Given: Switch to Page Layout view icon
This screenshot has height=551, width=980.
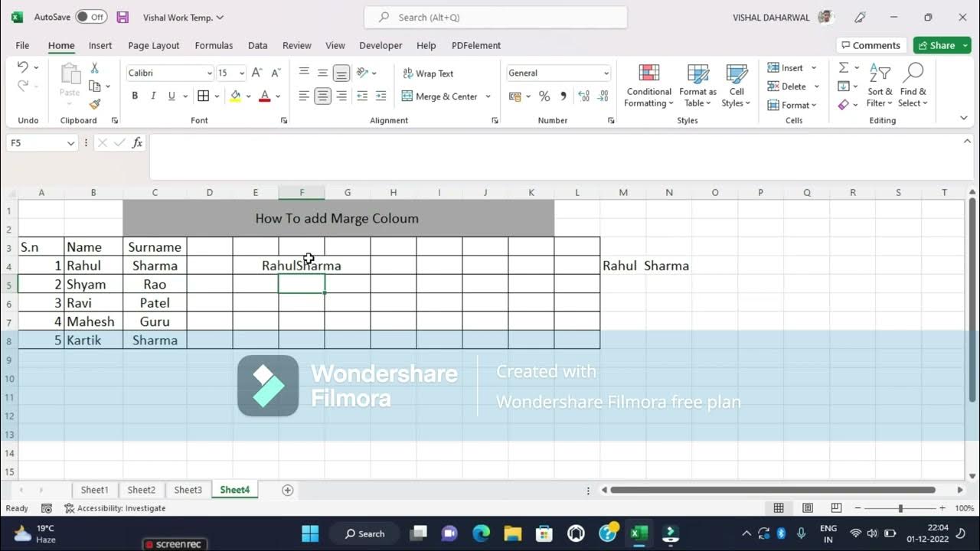Looking at the screenshot, I should coord(807,508).
